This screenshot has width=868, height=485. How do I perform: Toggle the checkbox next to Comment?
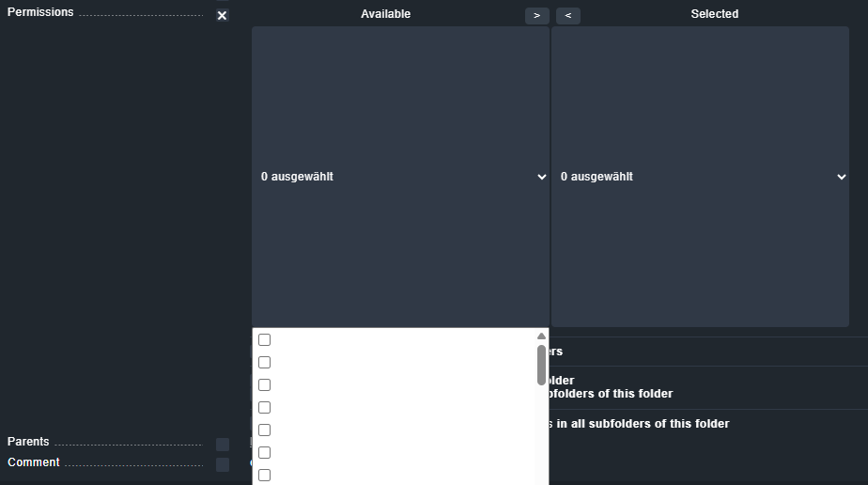coord(223,464)
